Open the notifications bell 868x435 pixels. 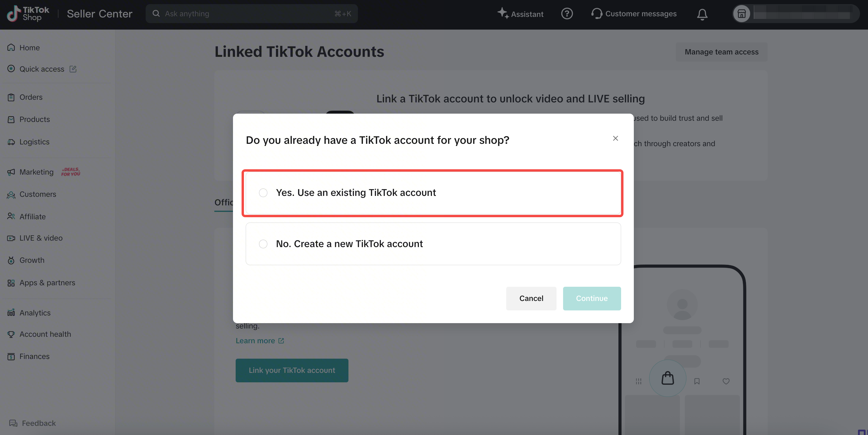[x=702, y=14]
